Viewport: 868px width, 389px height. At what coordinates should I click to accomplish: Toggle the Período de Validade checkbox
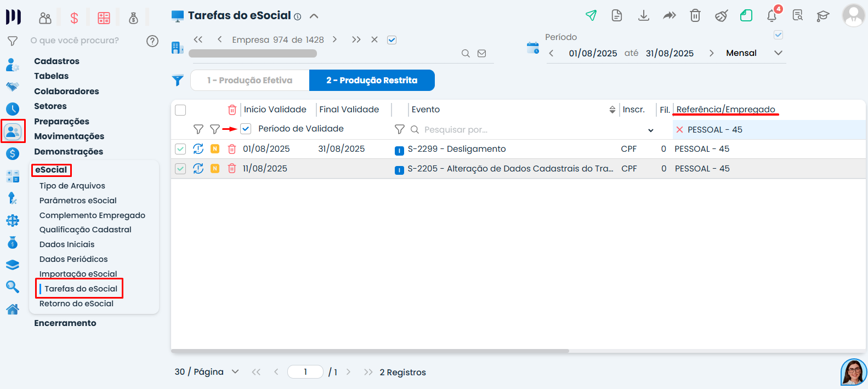(x=246, y=129)
